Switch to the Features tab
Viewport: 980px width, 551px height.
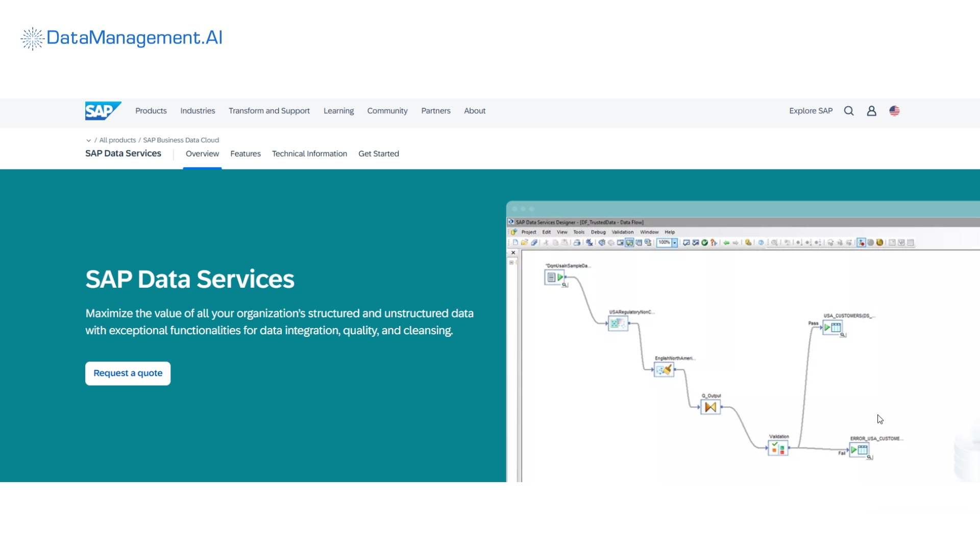tap(246, 154)
